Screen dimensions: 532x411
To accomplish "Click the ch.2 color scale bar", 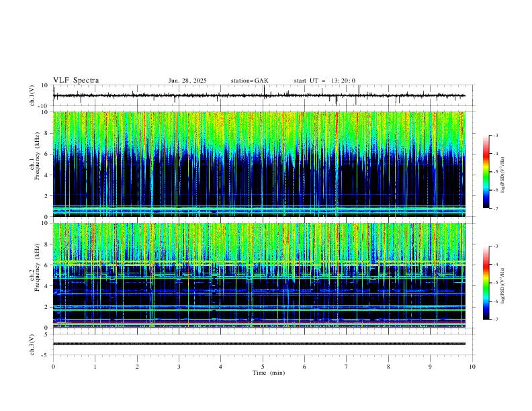I will coord(486,283).
